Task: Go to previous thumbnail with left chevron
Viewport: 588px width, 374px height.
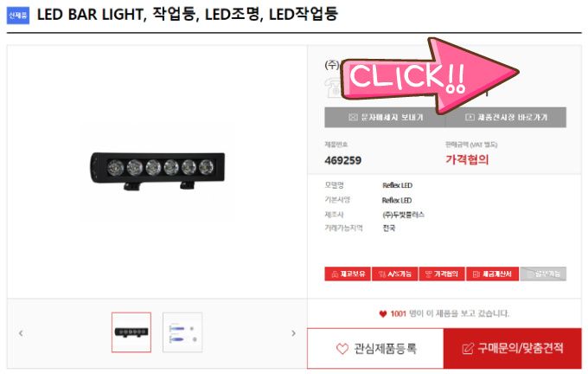Action: pos(21,333)
